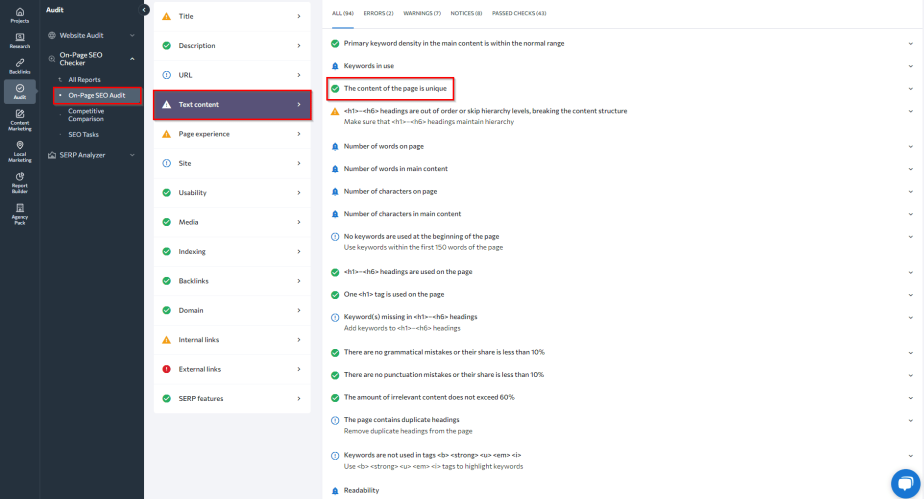Open the Projects section in left rail
This screenshot has height=499, width=924.
coord(19,15)
